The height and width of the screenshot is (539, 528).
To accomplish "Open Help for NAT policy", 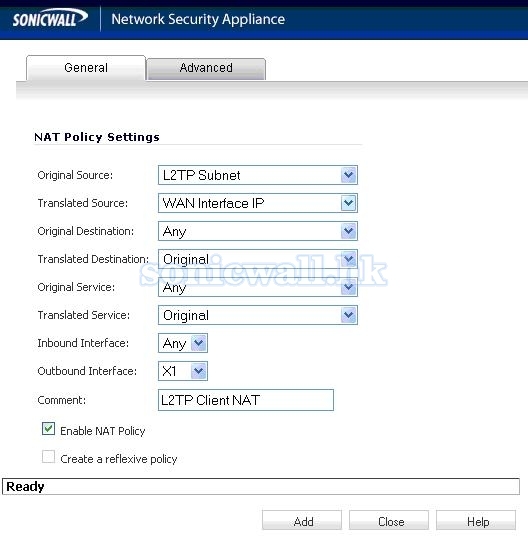I will click(476, 520).
